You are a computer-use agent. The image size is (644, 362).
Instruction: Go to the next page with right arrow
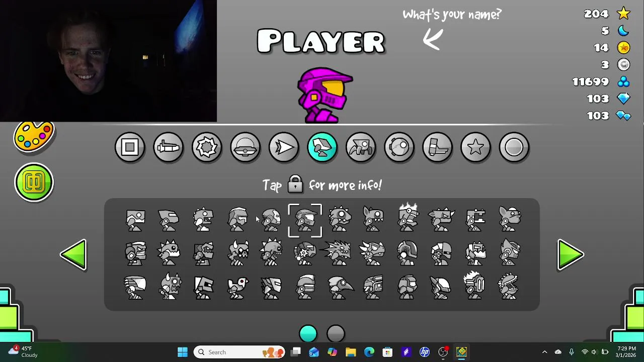click(571, 255)
